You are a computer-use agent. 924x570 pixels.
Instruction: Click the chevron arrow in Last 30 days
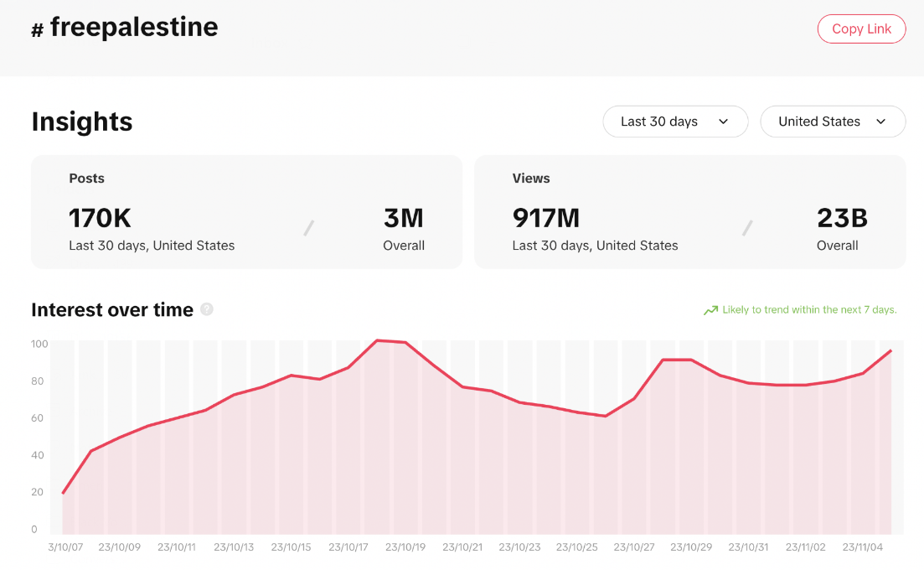pyautogui.click(x=724, y=122)
